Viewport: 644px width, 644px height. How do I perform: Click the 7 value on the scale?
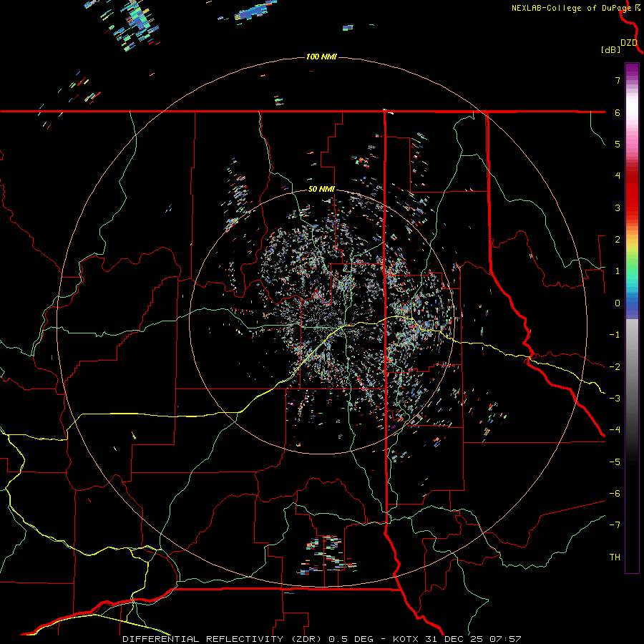[x=618, y=80]
